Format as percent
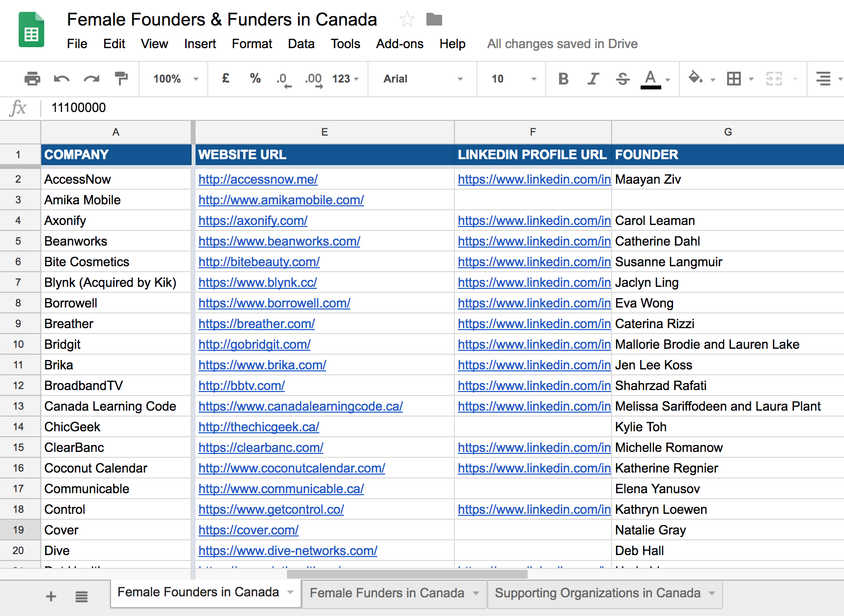 pyautogui.click(x=255, y=79)
